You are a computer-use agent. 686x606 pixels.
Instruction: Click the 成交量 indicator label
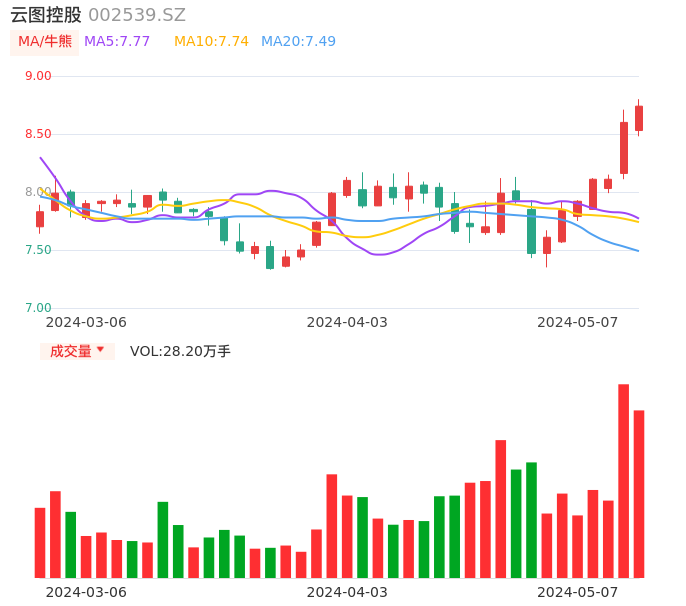[71, 351]
